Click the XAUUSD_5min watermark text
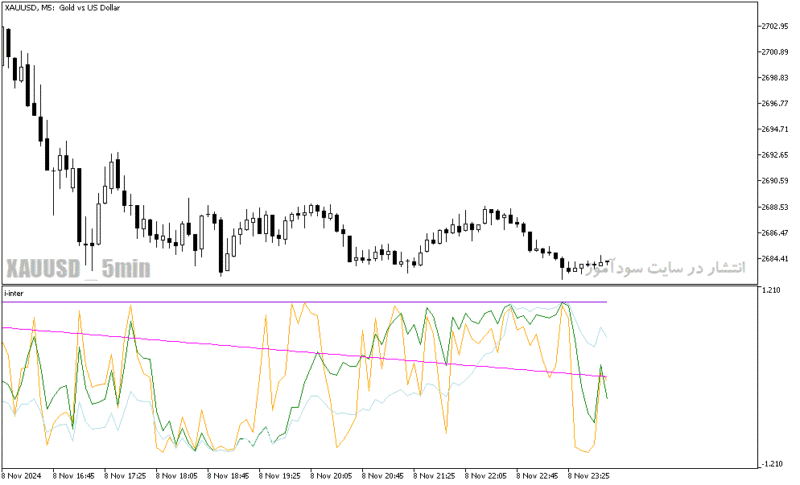This screenshot has width=800, height=485. [x=79, y=268]
